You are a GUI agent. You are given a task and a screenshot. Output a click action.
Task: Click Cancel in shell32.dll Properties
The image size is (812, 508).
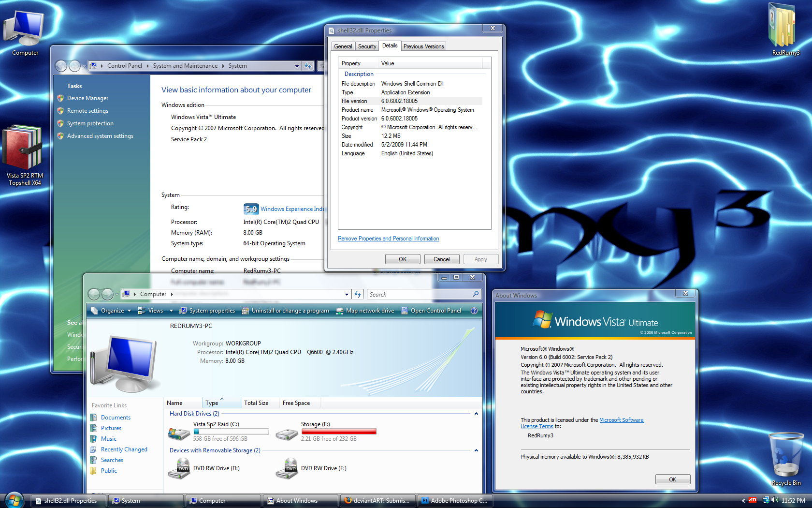(442, 259)
